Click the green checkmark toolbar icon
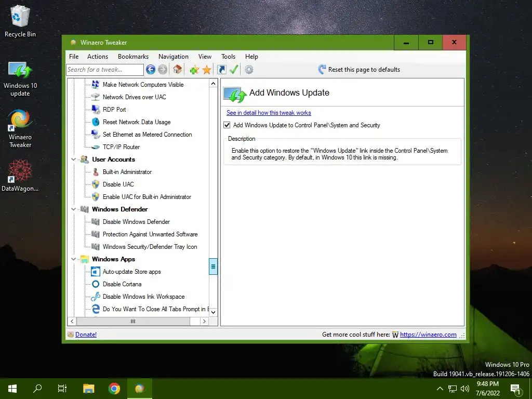This screenshot has width=532, height=399. 234,70
